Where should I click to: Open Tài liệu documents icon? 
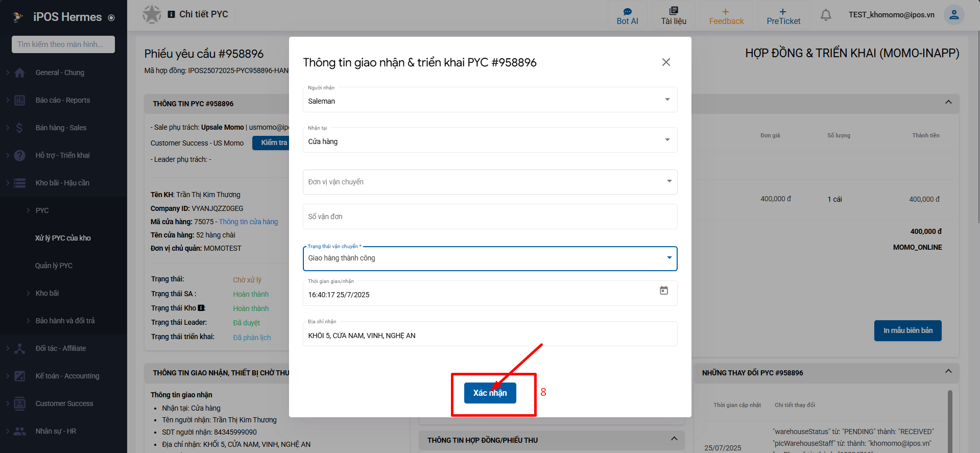[x=673, y=11]
